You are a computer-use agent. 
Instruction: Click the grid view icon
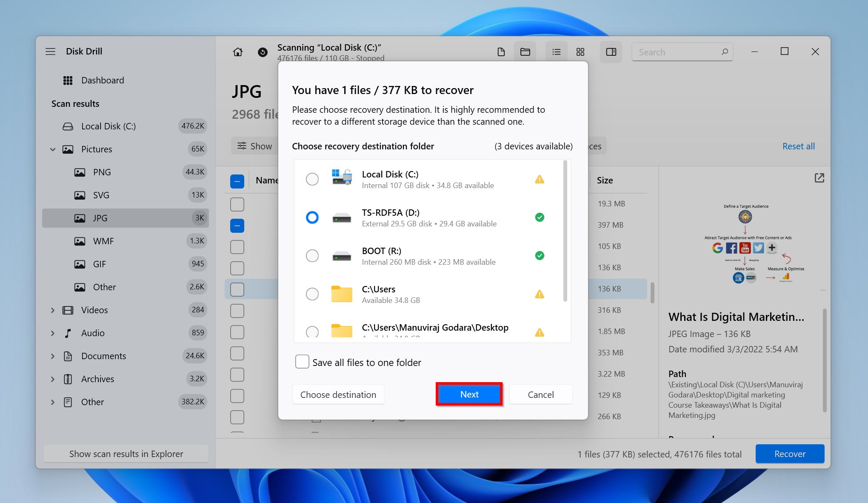(580, 51)
